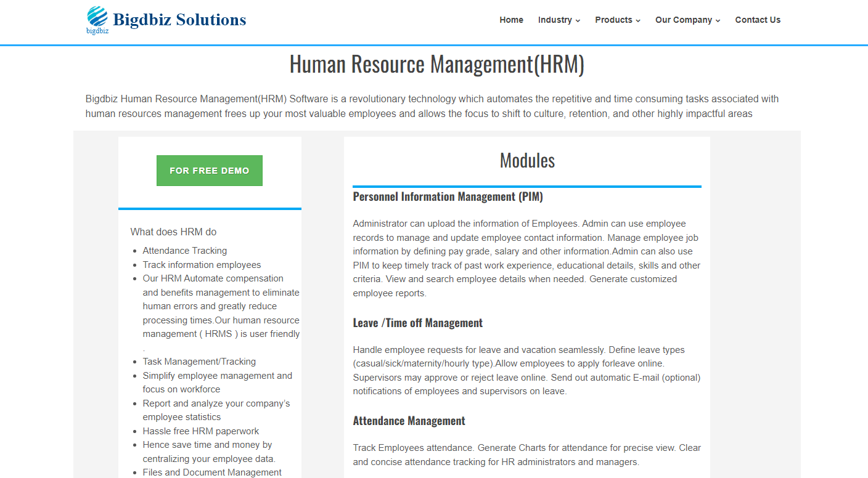The height and width of the screenshot is (478, 868).
Task: Select the Track information employees list item
Action: tap(202, 265)
